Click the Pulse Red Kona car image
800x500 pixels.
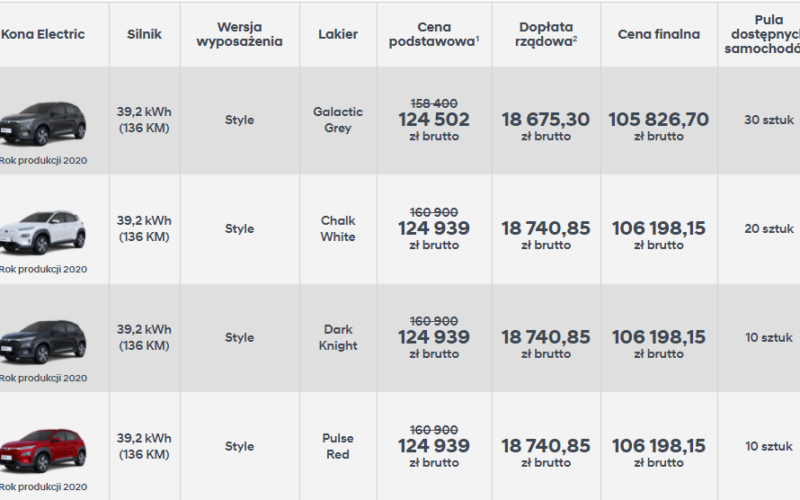(x=44, y=449)
